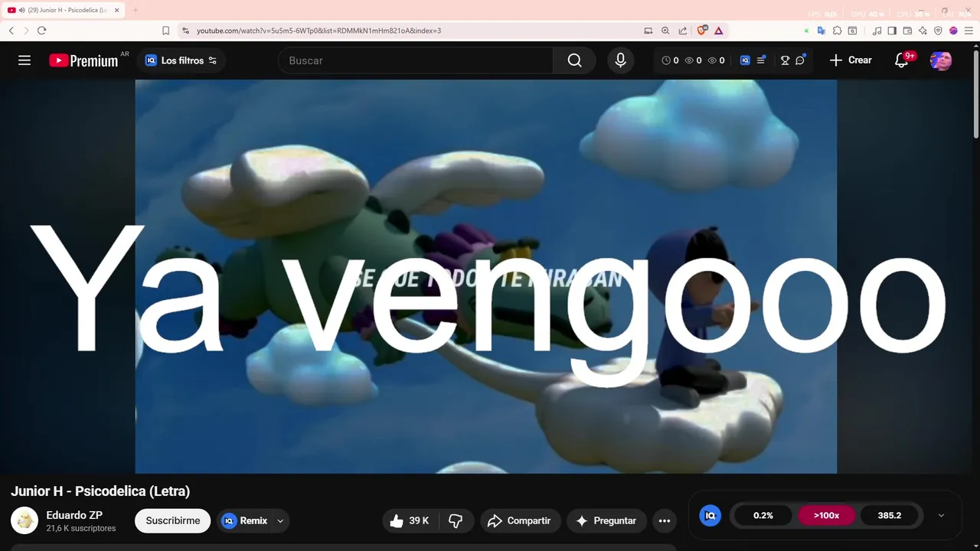Open the vidIQ logo in masthead
980x551 pixels.
tap(745, 60)
